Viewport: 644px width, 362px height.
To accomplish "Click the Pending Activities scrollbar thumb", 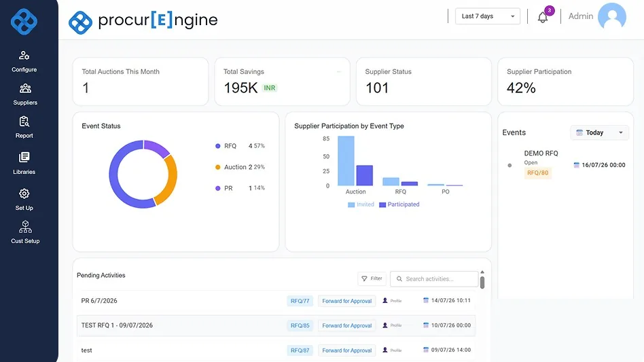I will point(482,283).
